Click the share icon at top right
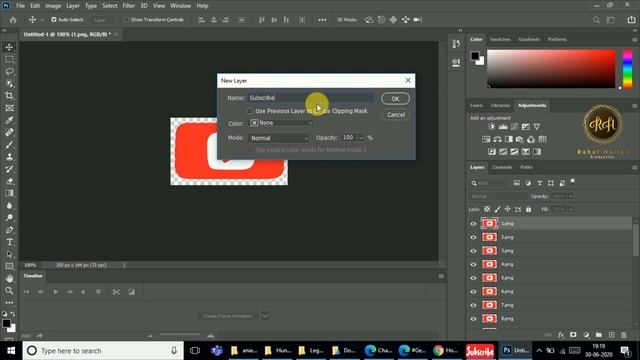This screenshot has height=360, width=640. point(631,20)
